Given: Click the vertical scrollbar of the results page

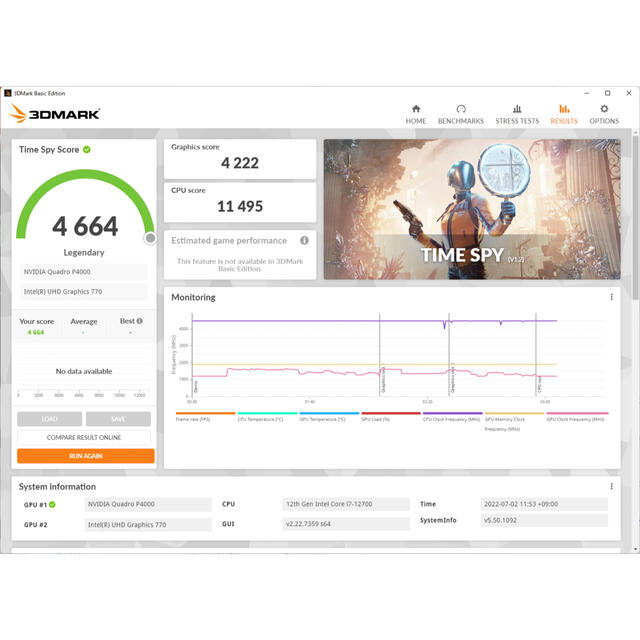Looking at the screenshot, I should (x=635, y=218).
